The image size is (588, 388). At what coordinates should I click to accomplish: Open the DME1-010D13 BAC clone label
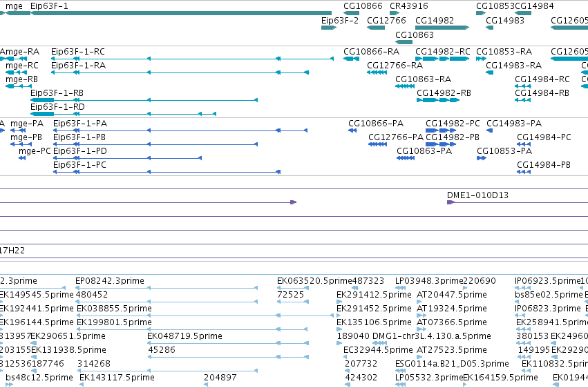(x=477, y=195)
